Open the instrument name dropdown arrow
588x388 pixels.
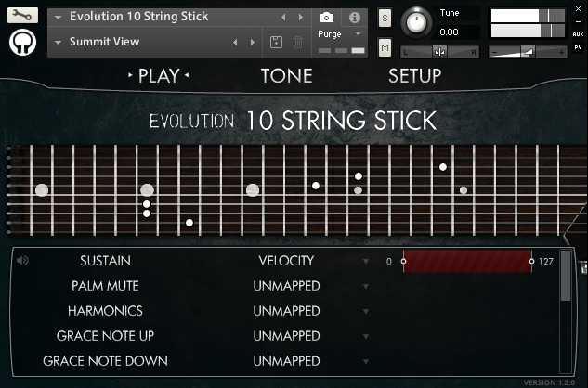[59, 18]
